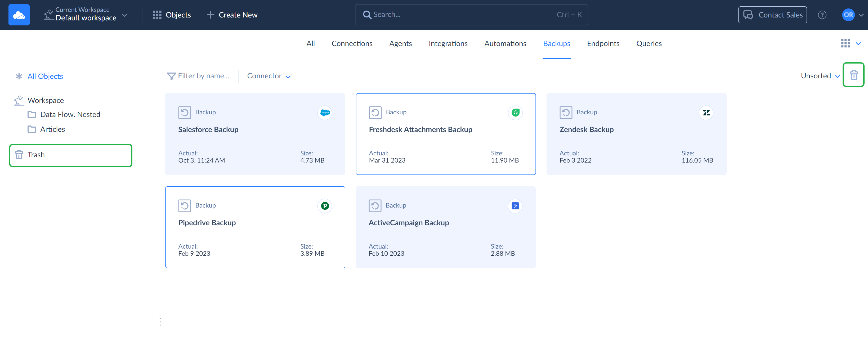Click the Pipedrive connector logo
Image resolution: width=868 pixels, height=364 pixels.
[x=325, y=206]
